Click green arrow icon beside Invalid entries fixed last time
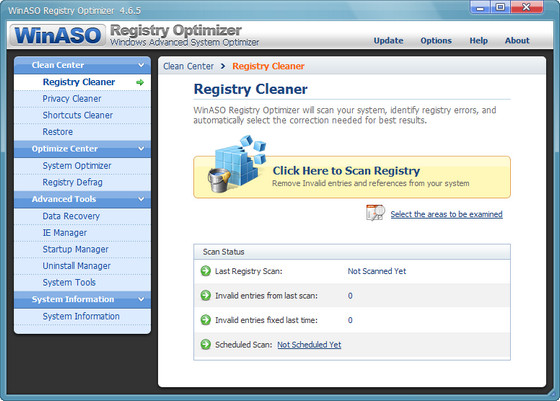The width and height of the screenshot is (560, 401). (206, 320)
